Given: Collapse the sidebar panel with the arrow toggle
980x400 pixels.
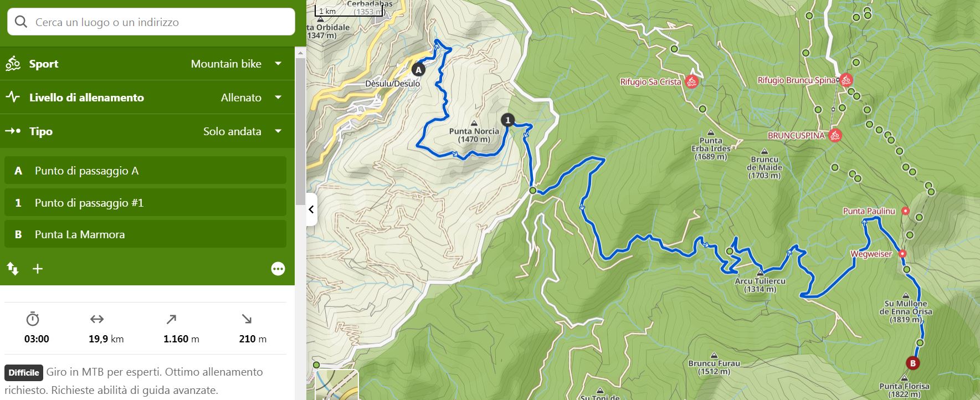Looking at the screenshot, I should [311, 209].
